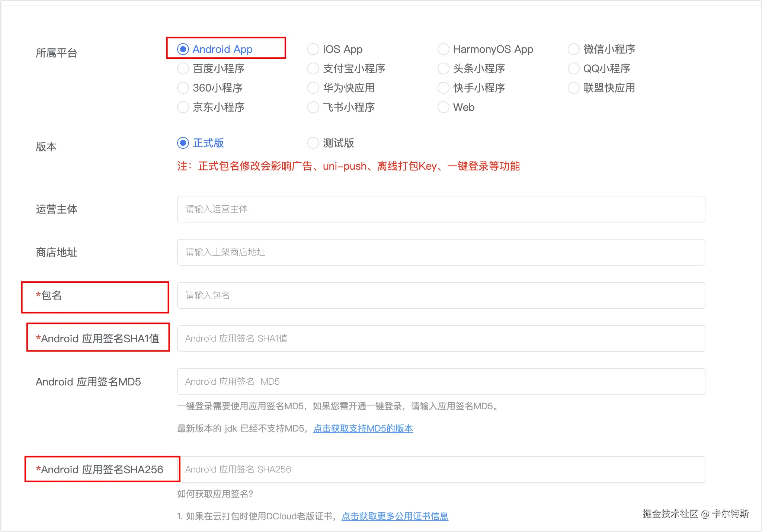Screen dimensions: 762x532
Task: Switch version to 测试版
Action: (313, 143)
